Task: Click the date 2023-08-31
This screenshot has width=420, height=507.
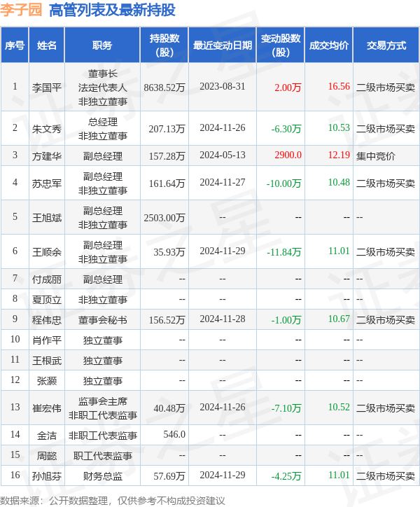Action: tap(223, 86)
